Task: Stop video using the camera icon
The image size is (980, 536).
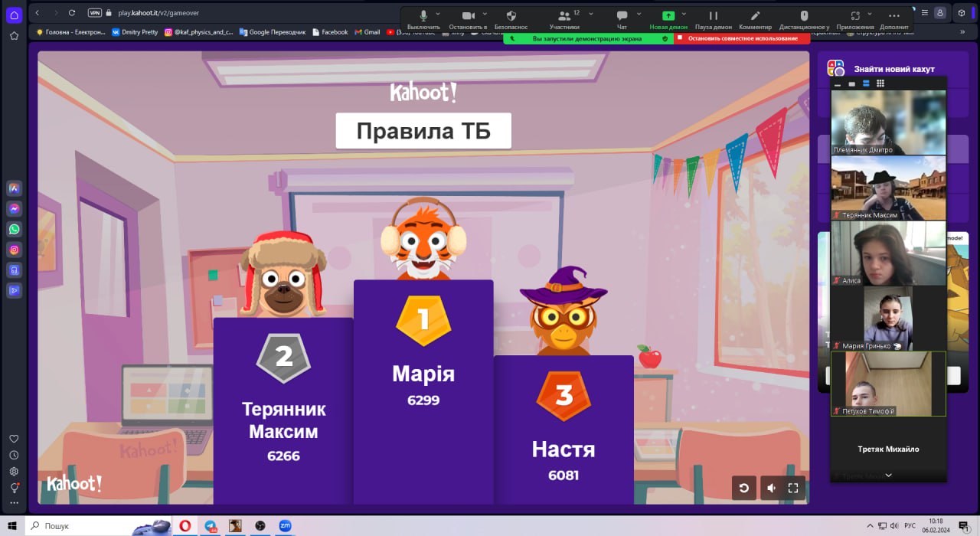Action: [468, 16]
